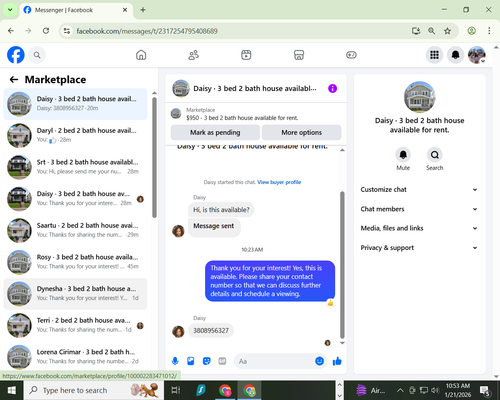Open Task View on the taskbar
The image size is (500, 400).
176,390
